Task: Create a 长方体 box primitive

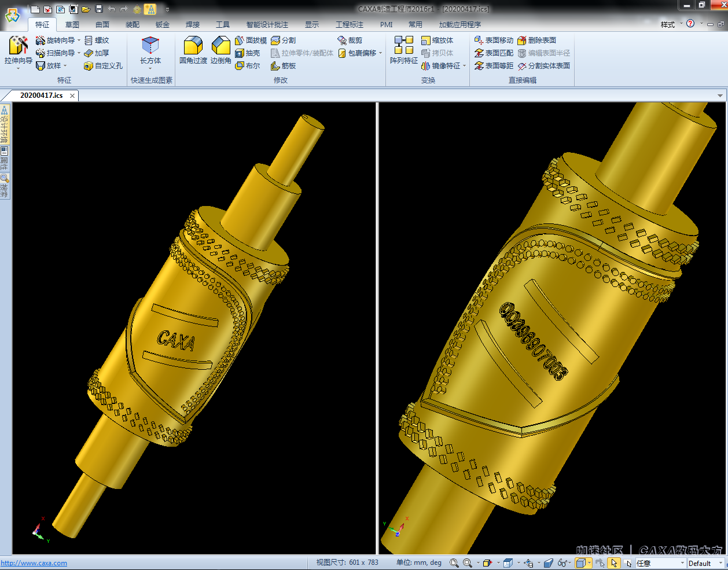Action: (150, 50)
